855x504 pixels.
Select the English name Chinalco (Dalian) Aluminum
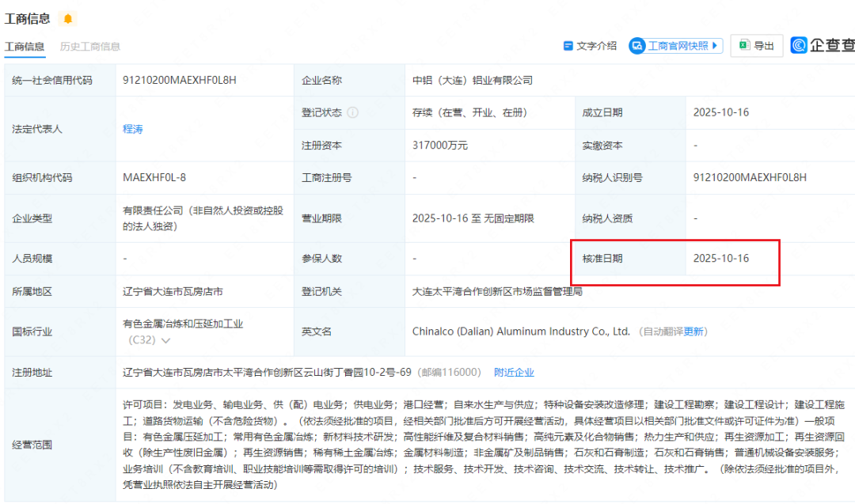[521, 332]
